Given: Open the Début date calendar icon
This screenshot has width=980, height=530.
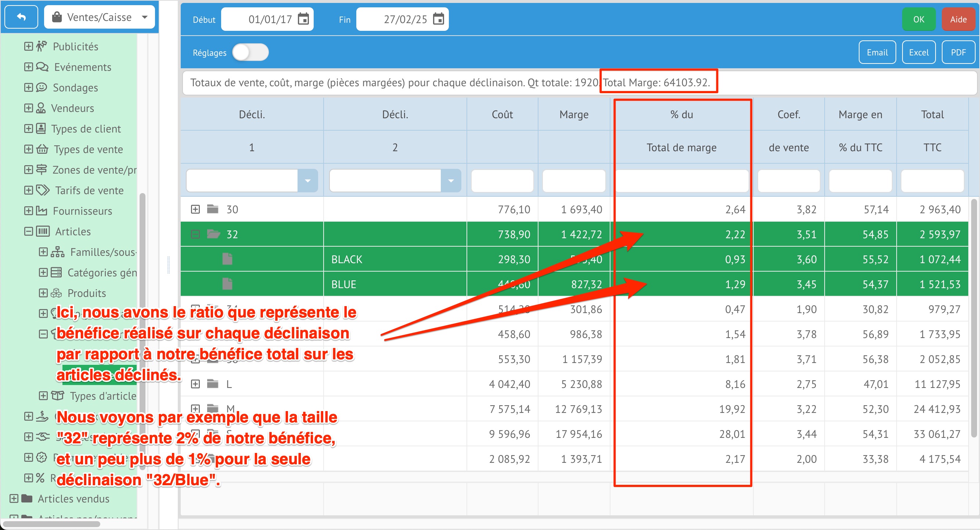Looking at the screenshot, I should point(303,19).
